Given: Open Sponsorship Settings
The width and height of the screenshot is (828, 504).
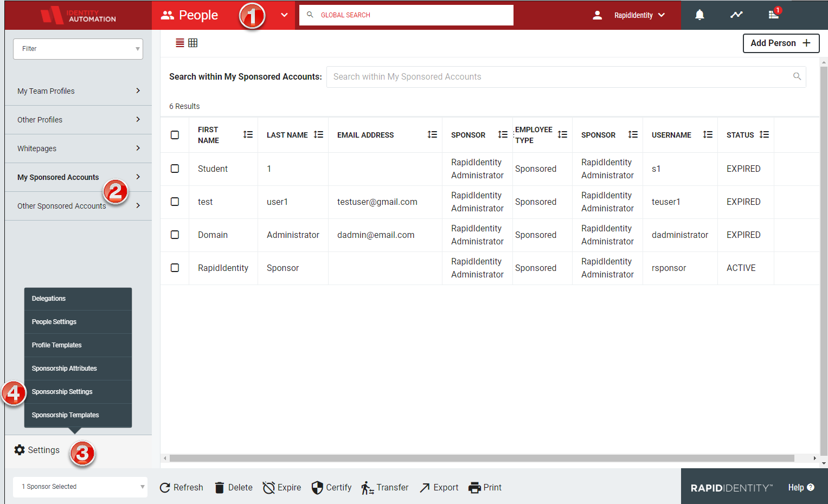Looking at the screenshot, I should pos(78,392).
